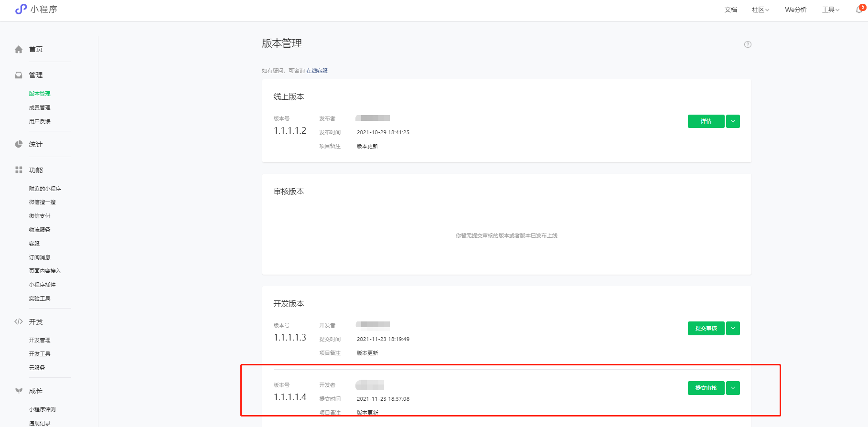Select 微信支付 in the sidebar
The height and width of the screenshot is (427, 868).
(40, 216)
